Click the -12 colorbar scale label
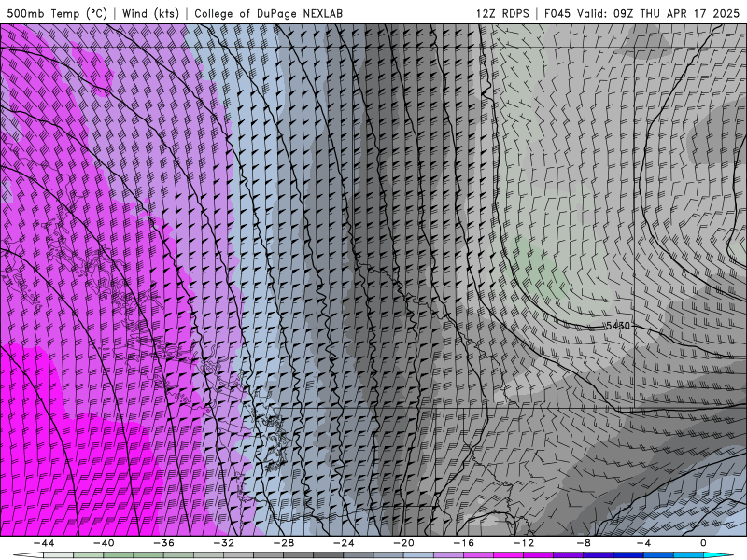This screenshot has height=560, width=747. click(x=524, y=543)
